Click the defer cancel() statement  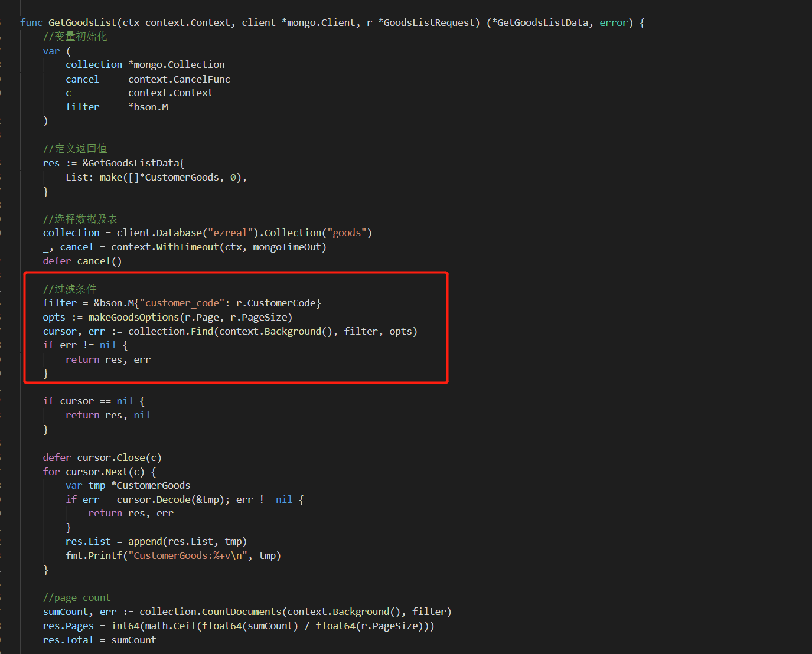[x=82, y=260]
